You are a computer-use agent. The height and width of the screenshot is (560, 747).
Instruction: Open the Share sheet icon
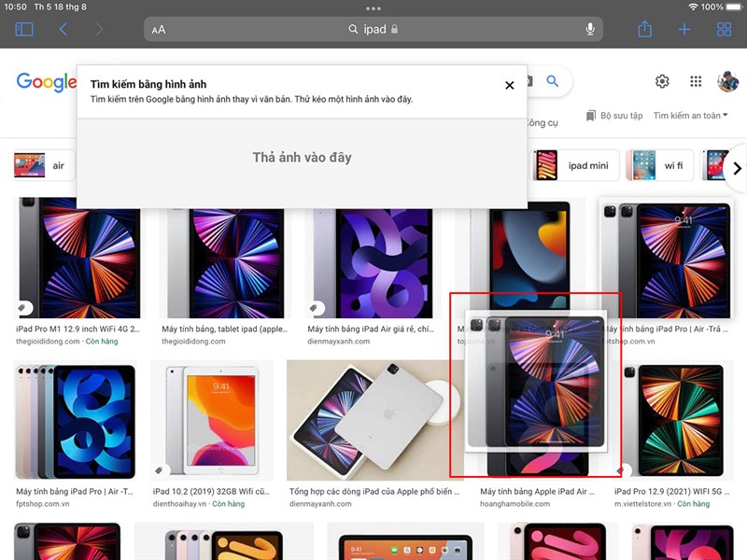click(x=644, y=29)
